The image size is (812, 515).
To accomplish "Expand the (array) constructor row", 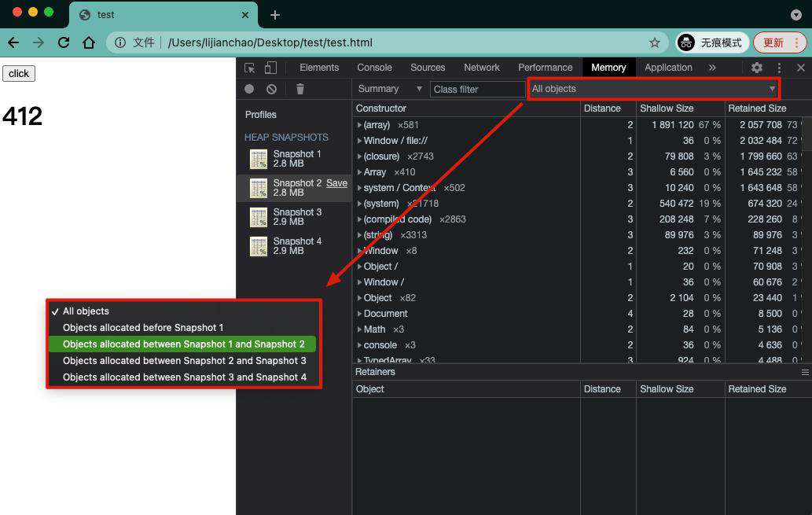I will tap(359, 125).
